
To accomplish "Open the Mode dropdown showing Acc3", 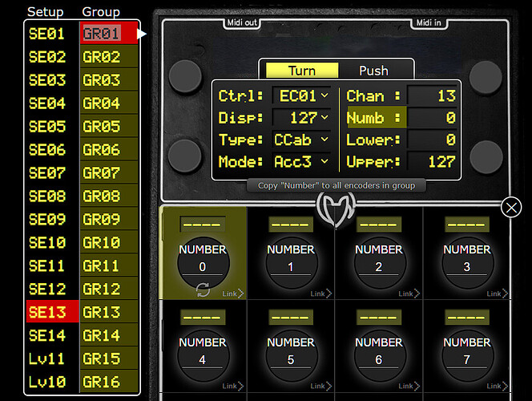I will [x=301, y=162].
